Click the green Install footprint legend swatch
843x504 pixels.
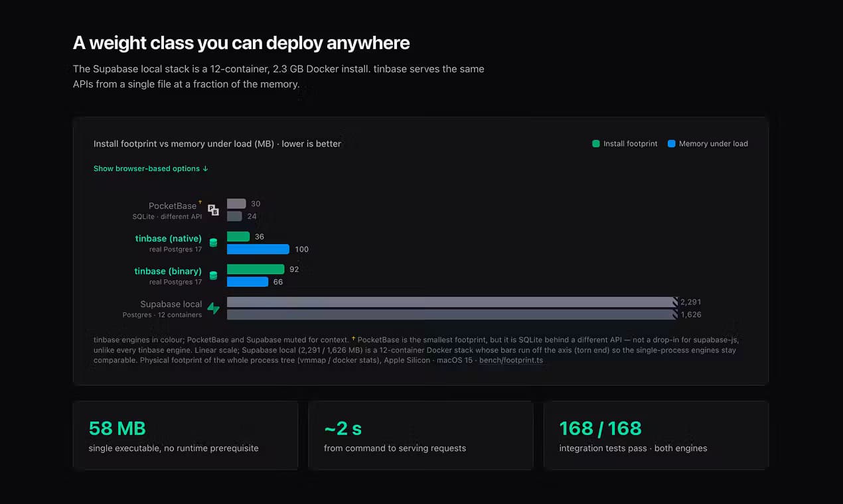tap(596, 143)
